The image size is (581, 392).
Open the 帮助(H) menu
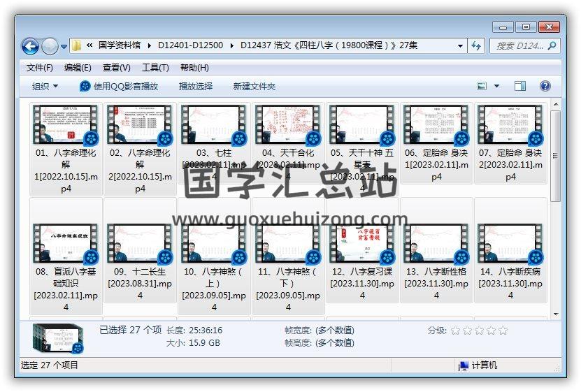click(194, 68)
